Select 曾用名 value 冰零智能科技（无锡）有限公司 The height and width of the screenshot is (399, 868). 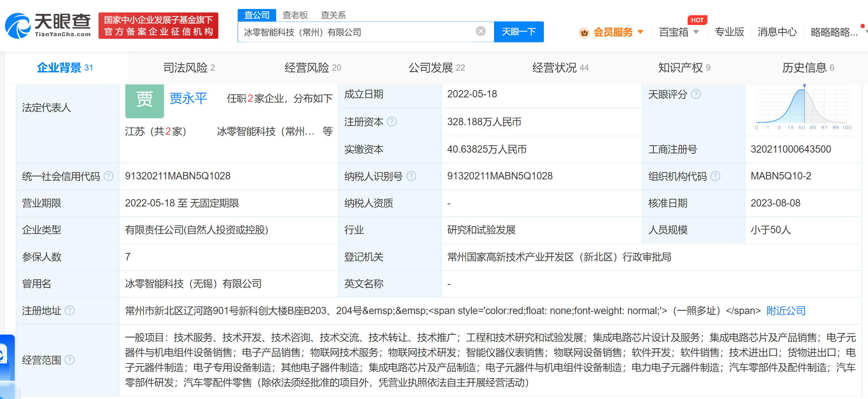coord(193,284)
